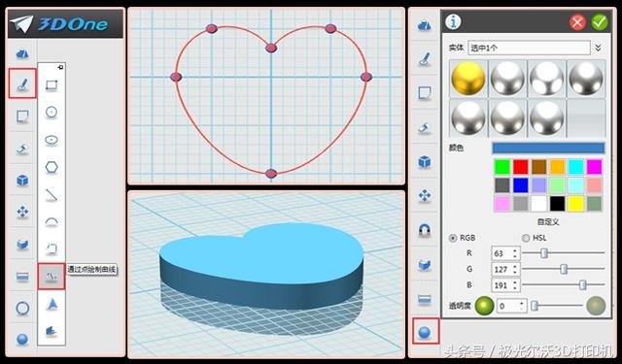
Task: Select the rectangle sketch tool
Action: [x=52, y=84]
